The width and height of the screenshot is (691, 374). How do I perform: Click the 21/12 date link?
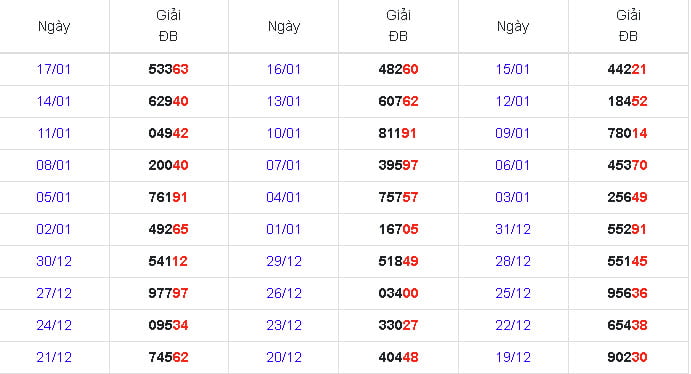[54, 357]
